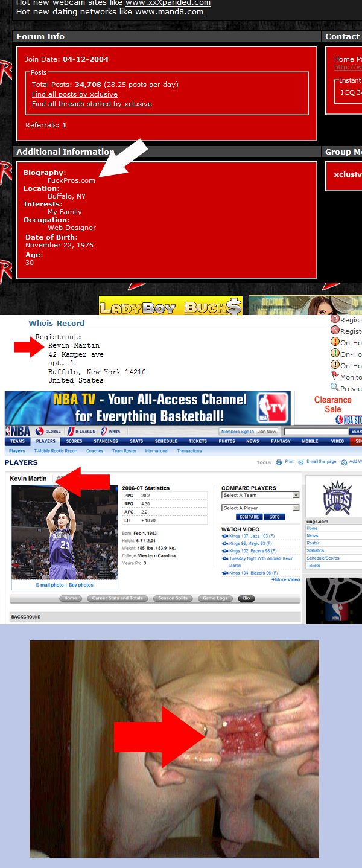Click the More Video link
Image resolution: width=362 pixels, height=868 pixels.
(287, 579)
